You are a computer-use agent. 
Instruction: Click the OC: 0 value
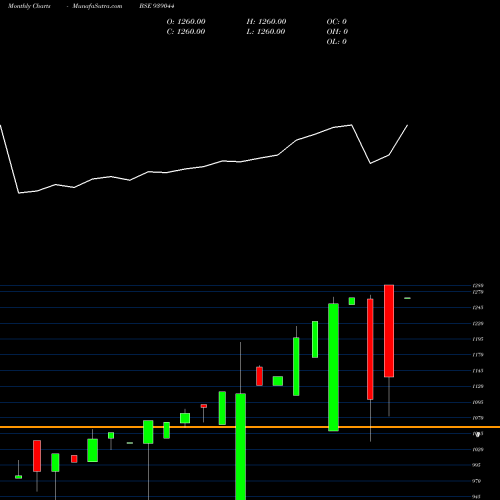coord(337,22)
